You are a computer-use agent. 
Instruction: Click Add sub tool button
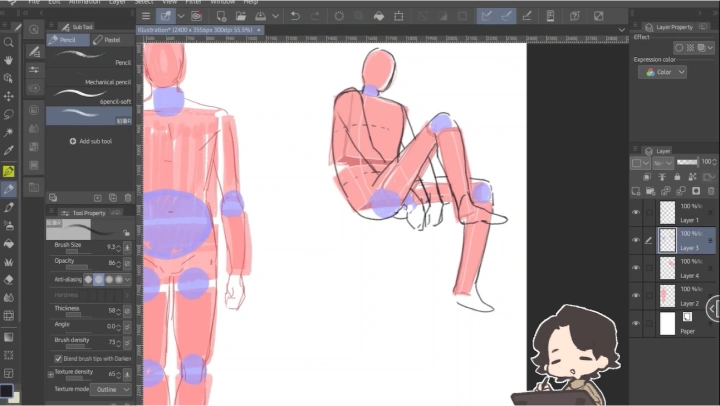point(90,141)
